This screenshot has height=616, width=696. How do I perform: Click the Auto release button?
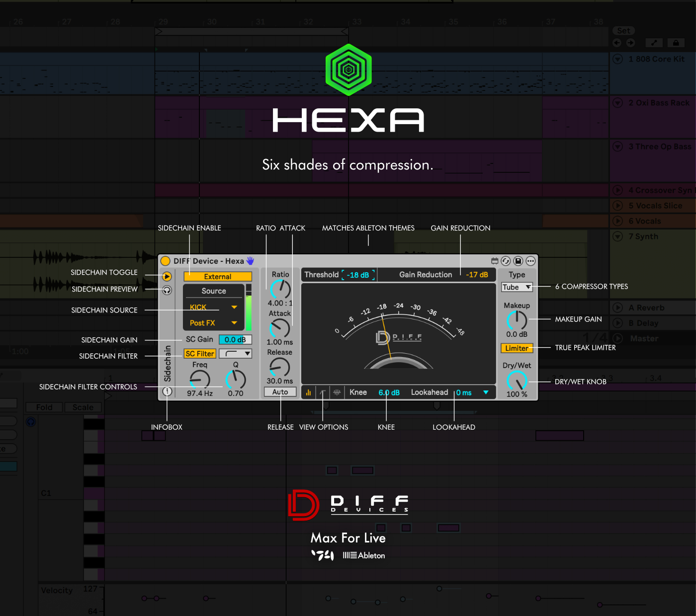point(280,391)
